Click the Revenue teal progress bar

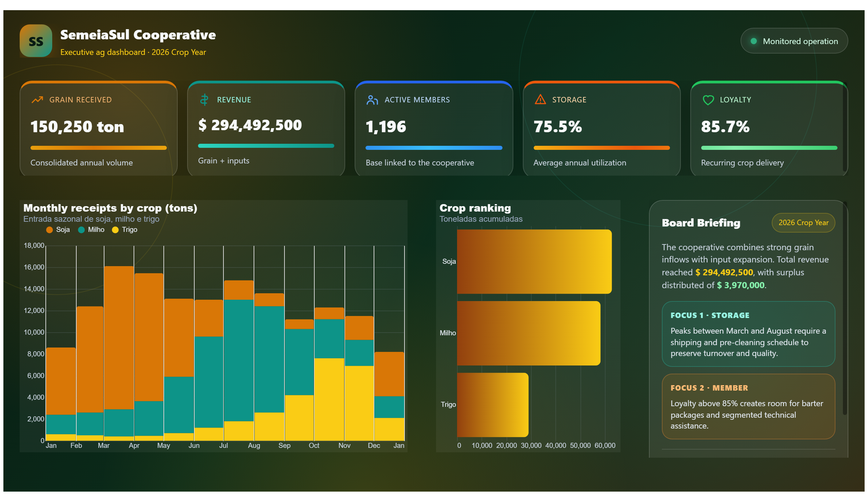(266, 146)
